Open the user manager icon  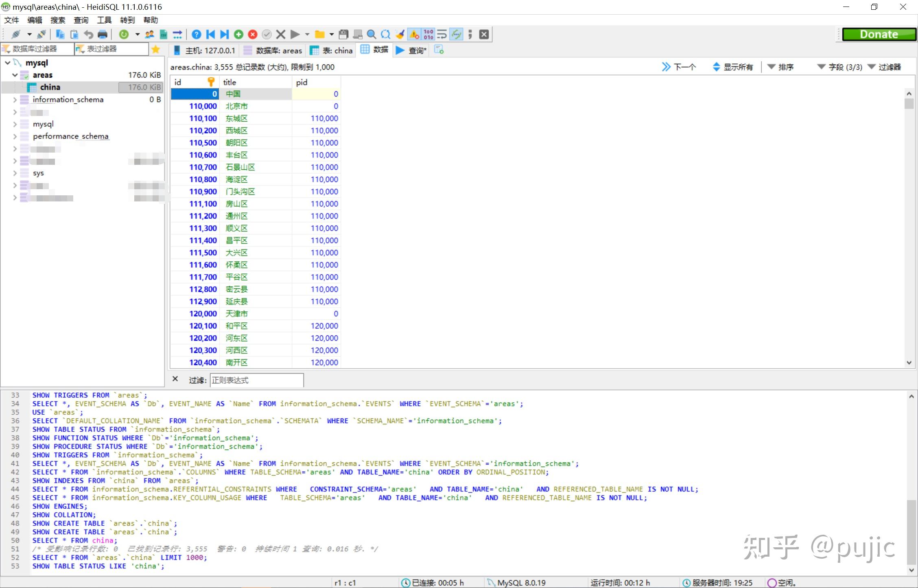149,35
